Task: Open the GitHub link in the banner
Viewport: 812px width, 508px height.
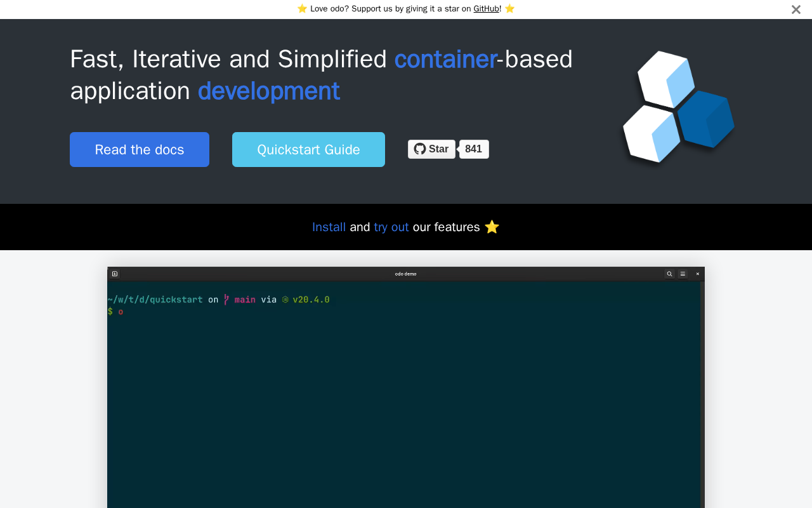Action: [x=486, y=9]
